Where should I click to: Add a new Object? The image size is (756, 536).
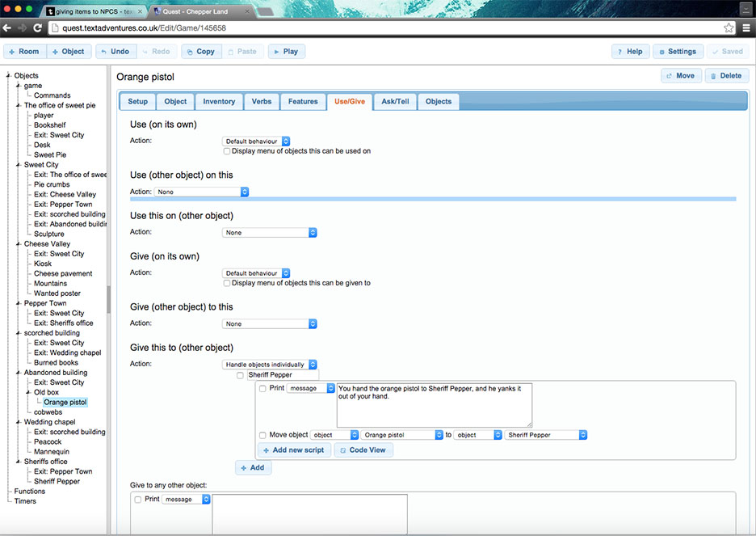(69, 51)
